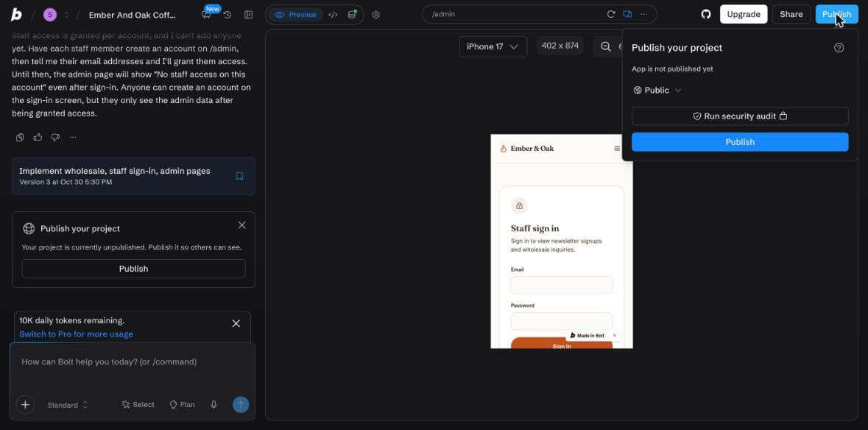Dismiss the 10K daily tokens notice
This screenshot has width=868, height=430.
pyautogui.click(x=236, y=323)
